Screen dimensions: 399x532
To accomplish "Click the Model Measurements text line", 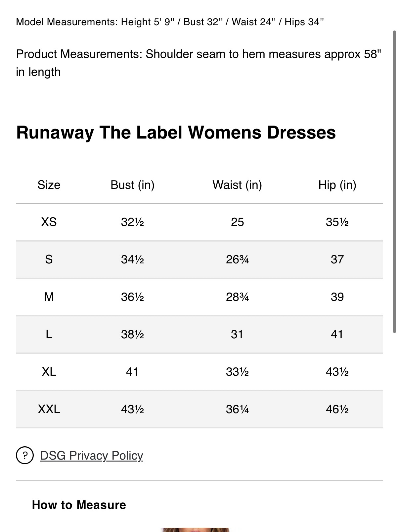I will (170, 22).
